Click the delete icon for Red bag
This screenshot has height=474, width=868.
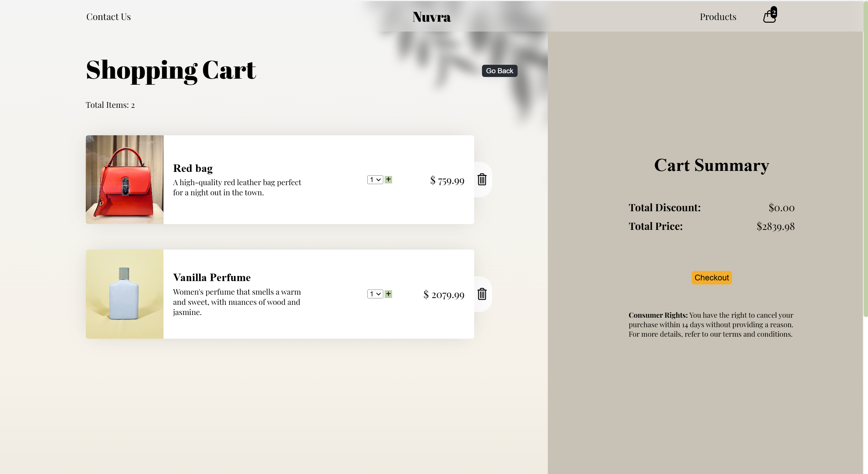coord(482,180)
